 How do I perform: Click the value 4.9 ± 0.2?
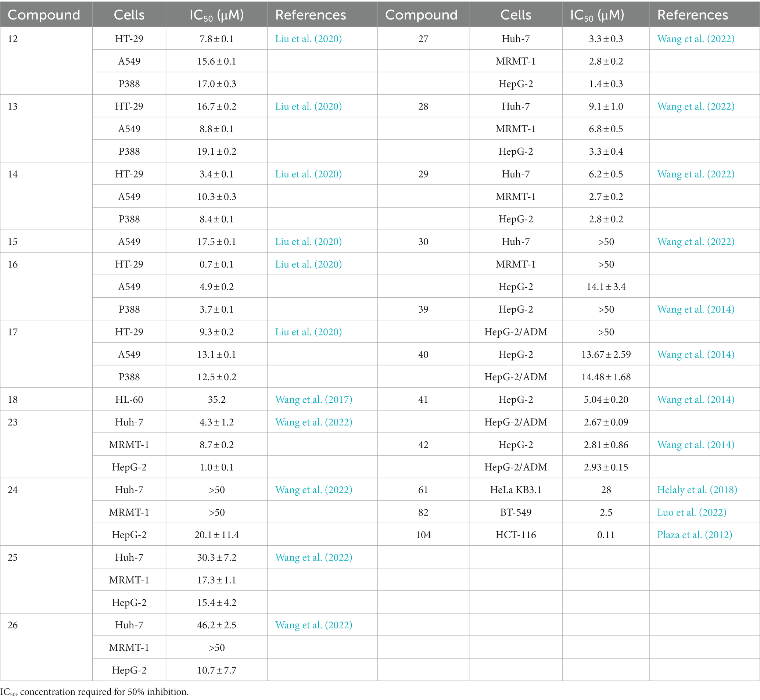[x=217, y=287]
